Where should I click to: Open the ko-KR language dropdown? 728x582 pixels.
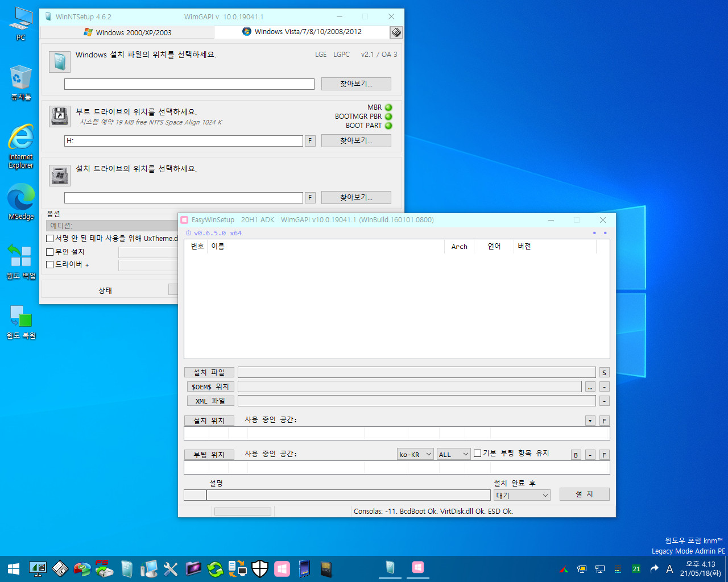coord(415,454)
